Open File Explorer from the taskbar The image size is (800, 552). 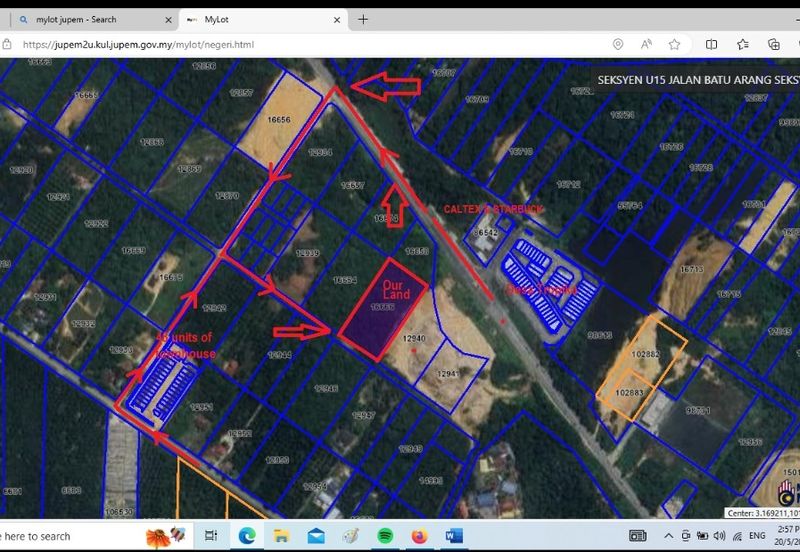tap(282, 536)
